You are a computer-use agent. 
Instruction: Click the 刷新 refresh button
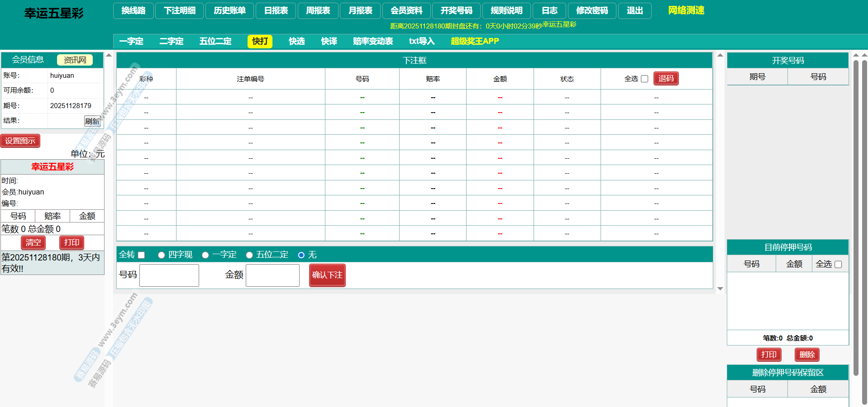tap(92, 121)
